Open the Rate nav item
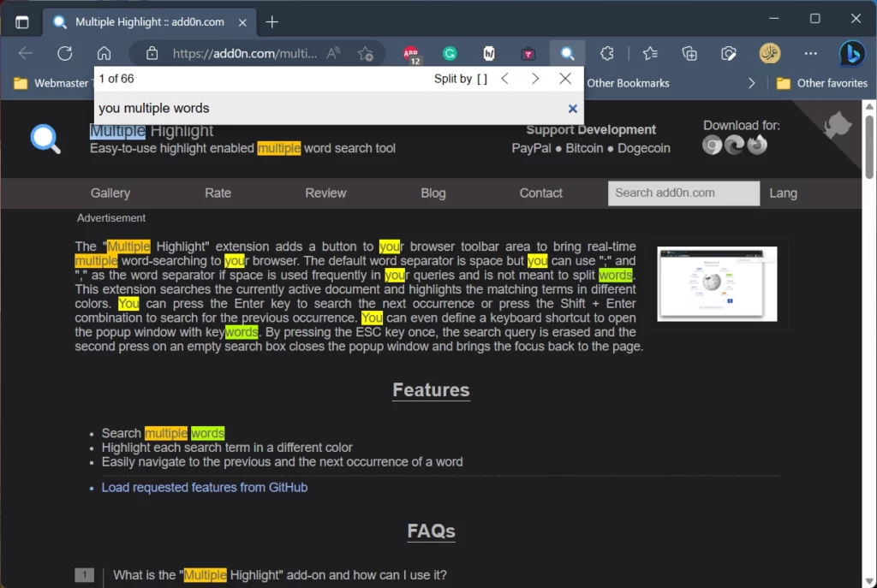 tap(218, 193)
